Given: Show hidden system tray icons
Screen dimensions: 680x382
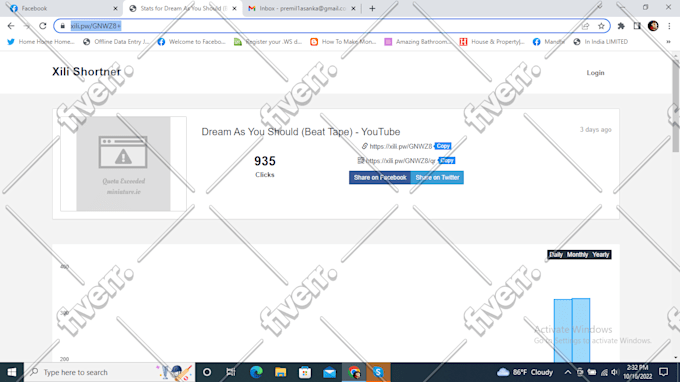Looking at the screenshot, I should pyautogui.click(x=567, y=372).
